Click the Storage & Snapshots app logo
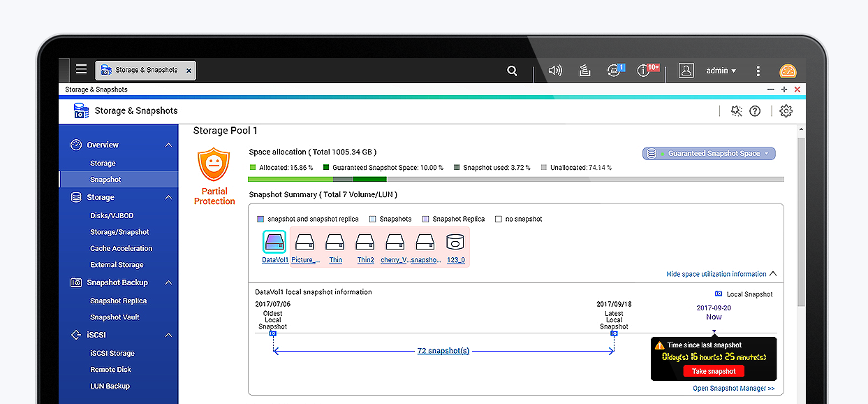Image resolution: width=868 pixels, height=404 pixels. (82, 110)
